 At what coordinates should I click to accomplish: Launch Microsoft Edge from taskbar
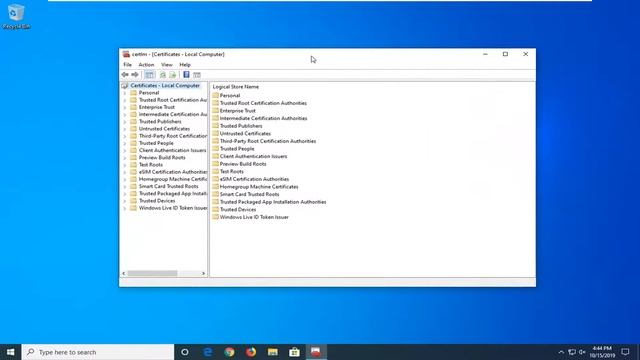click(x=208, y=352)
